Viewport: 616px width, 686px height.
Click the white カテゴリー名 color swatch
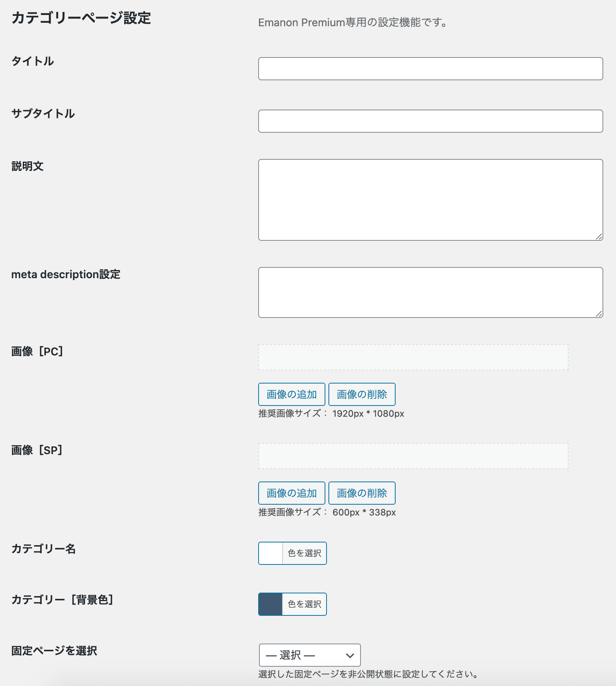pos(271,553)
